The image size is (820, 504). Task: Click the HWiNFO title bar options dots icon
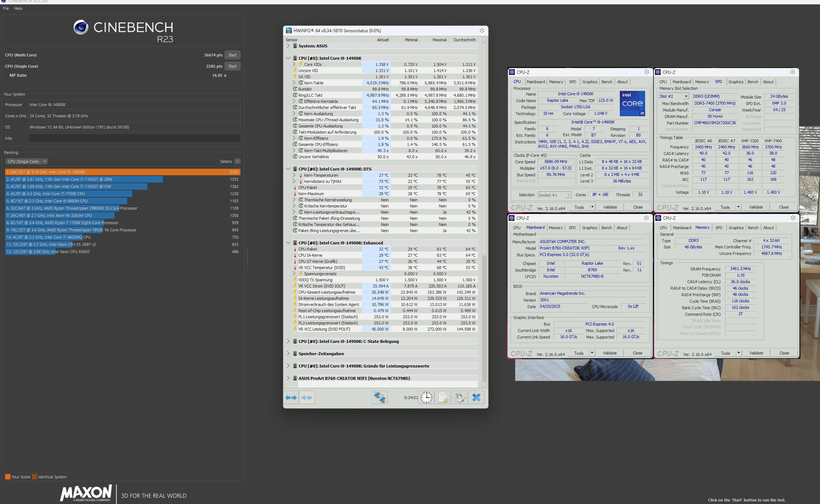[x=482, y=31]
